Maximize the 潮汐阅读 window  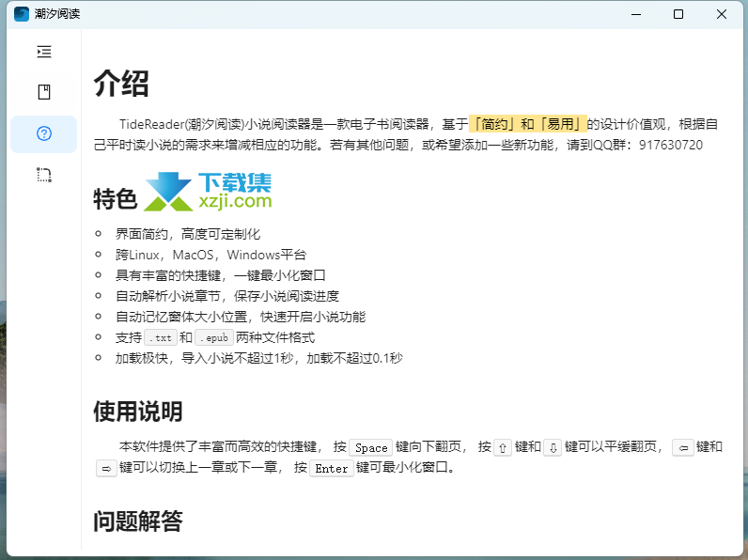[x=678, y=14]
